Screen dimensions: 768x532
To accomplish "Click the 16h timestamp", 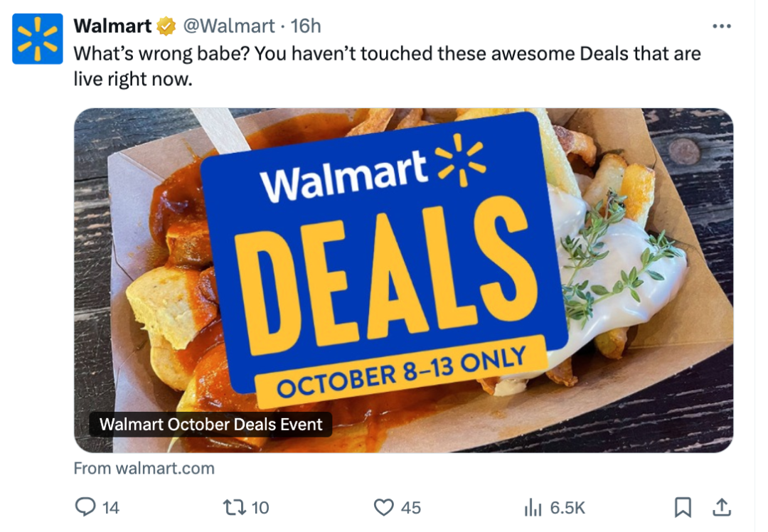I will 306,26.
